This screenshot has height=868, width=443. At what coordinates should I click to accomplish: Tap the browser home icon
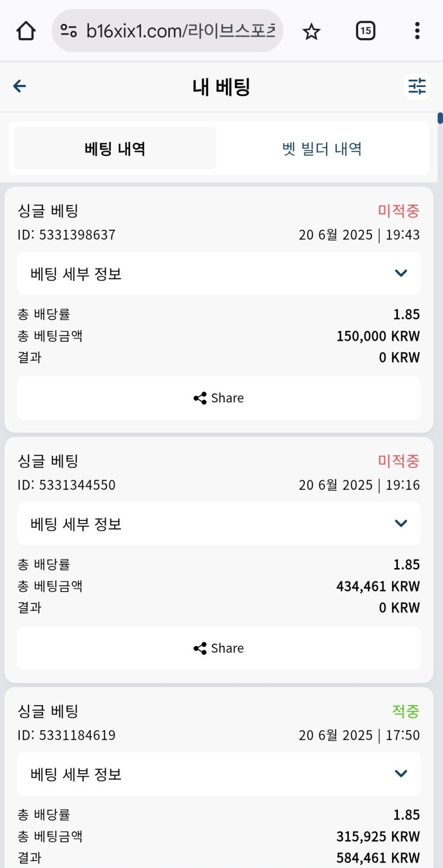pos(26,31)
